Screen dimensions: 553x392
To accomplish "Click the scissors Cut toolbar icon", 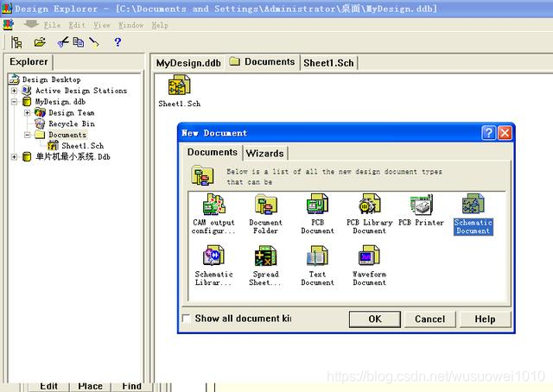I will 63,42.
